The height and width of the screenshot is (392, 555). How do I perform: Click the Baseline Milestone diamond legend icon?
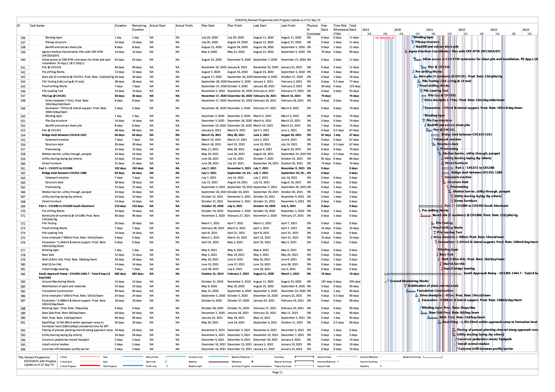tap(252, 357)
